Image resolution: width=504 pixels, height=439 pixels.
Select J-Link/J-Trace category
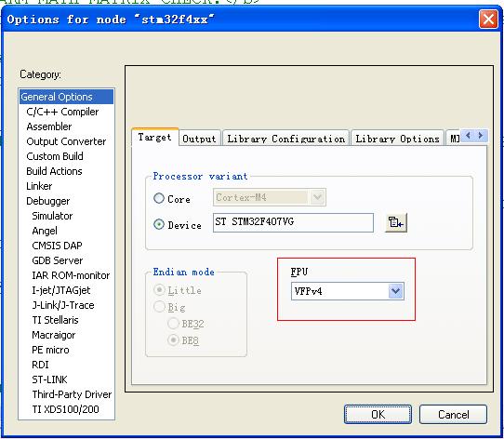[x=63, y=305]
